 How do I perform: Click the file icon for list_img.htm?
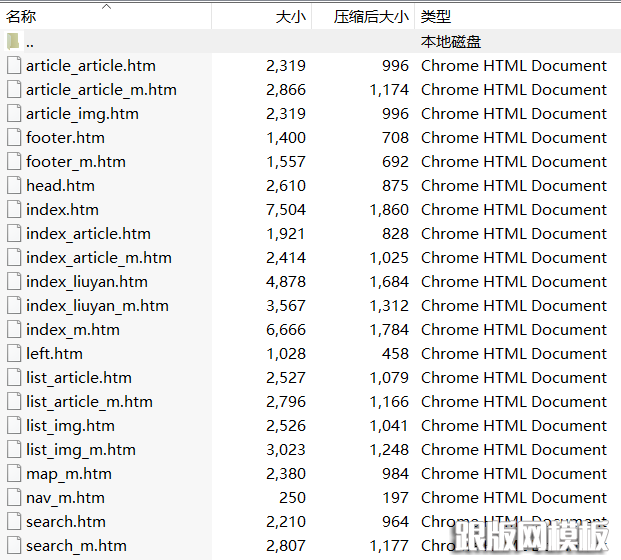pos(13,425)
